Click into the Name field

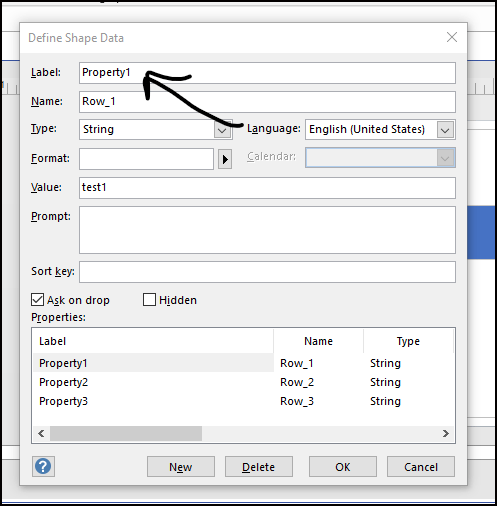coord(267,102)
